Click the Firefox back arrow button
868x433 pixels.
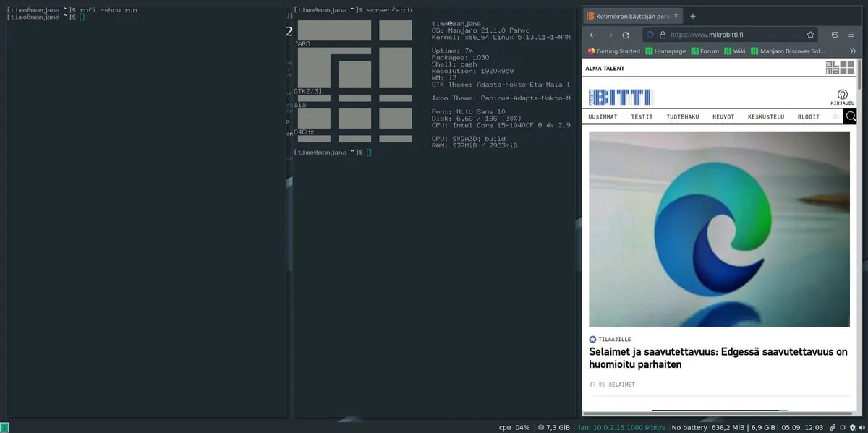[593, 35]
